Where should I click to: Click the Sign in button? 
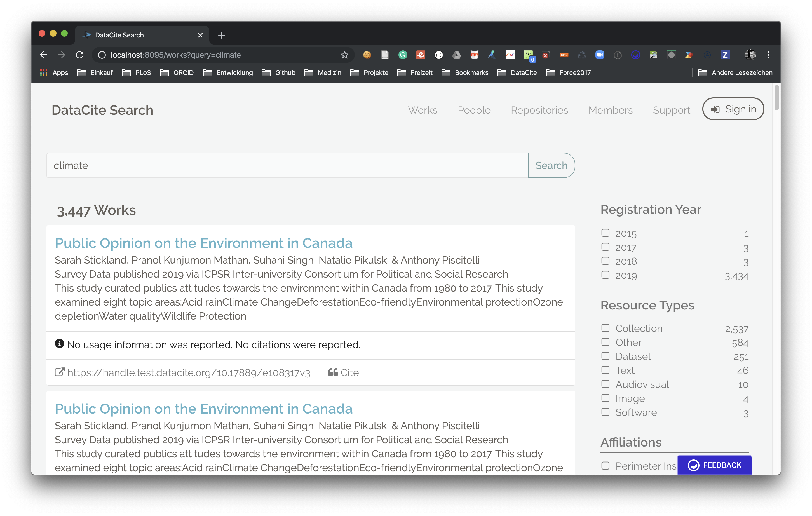click(x=733, y=109)
